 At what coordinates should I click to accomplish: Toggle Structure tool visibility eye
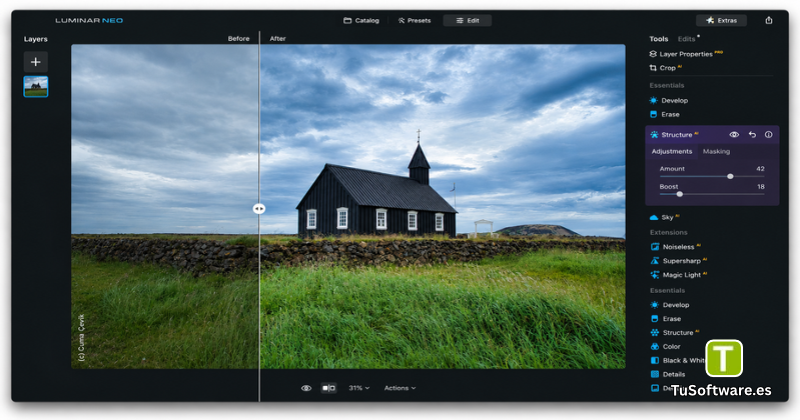coord(734,135)
